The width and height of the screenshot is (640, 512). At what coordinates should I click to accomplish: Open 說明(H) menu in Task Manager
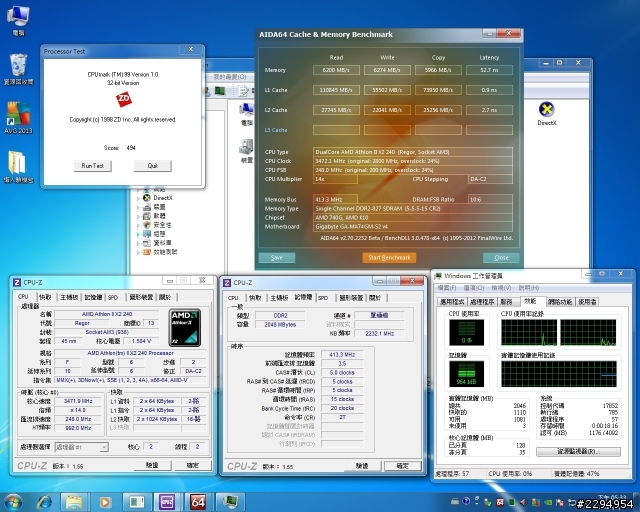click(x=529, y=288)
